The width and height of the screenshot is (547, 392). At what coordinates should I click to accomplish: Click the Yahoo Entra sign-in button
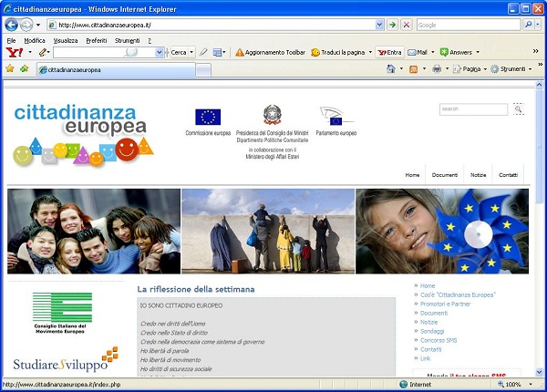click(389, 52)
